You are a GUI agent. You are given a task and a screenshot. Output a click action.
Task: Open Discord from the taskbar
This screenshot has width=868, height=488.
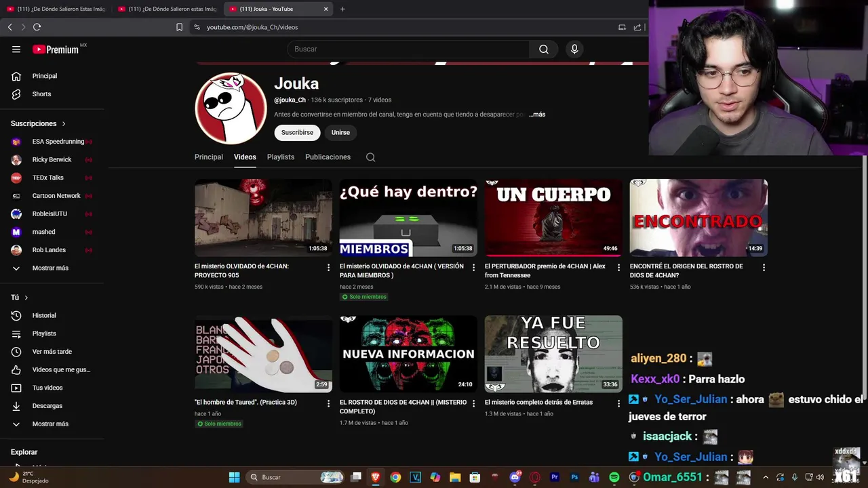515,477
